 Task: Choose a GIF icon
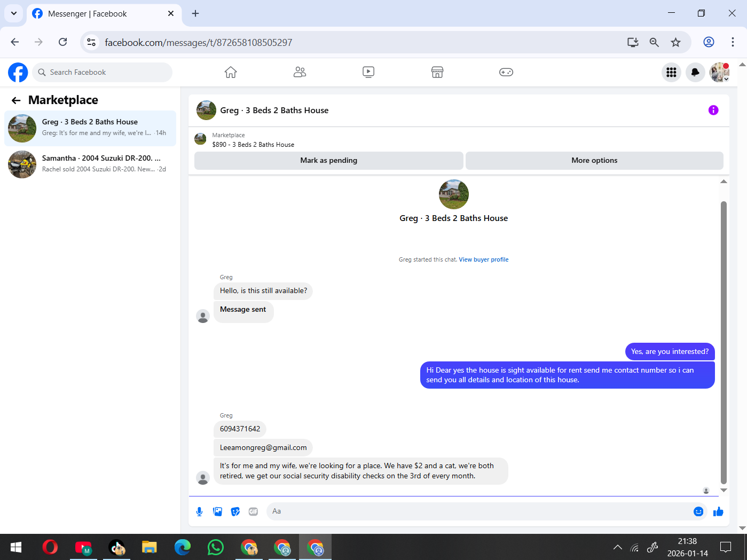[253, 511]
